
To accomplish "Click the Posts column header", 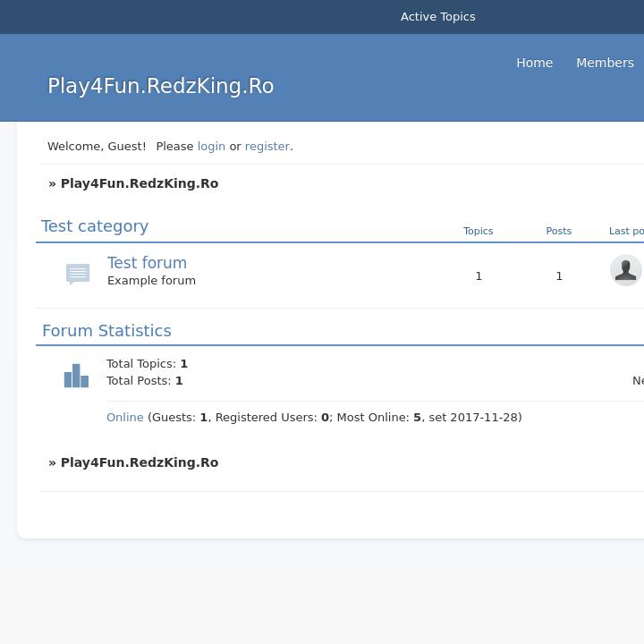I will click(558, 231).
